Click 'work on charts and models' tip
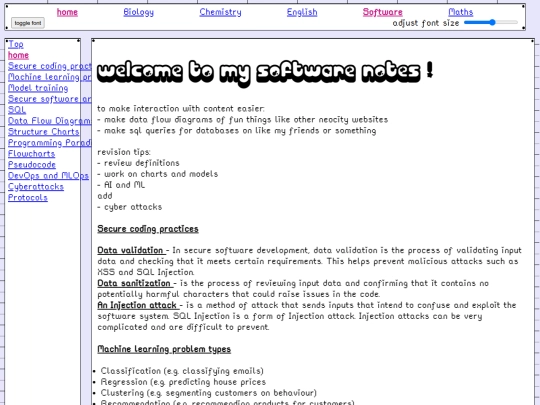Viewport: 540px width, 405px height. tap(158, 174)
